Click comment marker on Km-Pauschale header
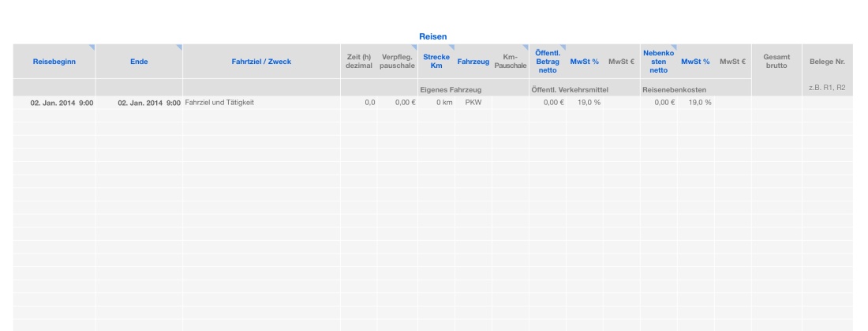 (x=525, y=47)
